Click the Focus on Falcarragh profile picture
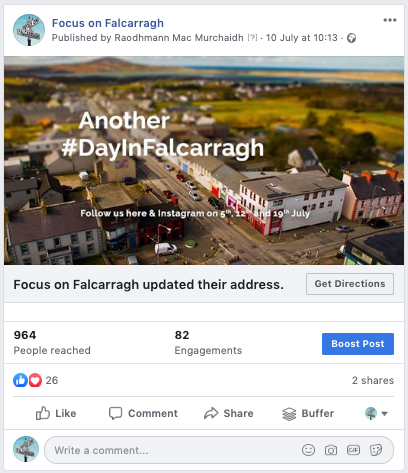The width and height of the screenshot is (408, 473). [29, 30]
